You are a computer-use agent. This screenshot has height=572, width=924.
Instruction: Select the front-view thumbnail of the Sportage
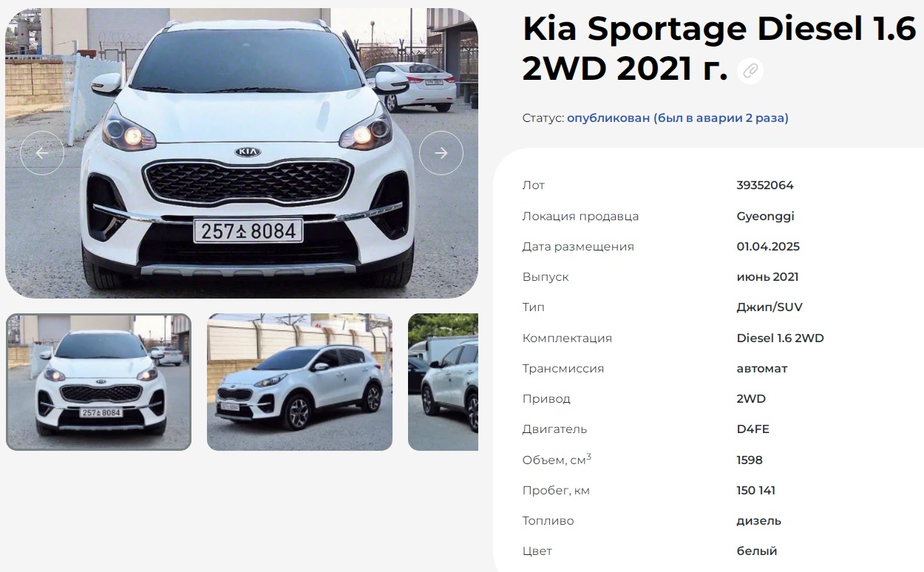[x=98, y=382]
